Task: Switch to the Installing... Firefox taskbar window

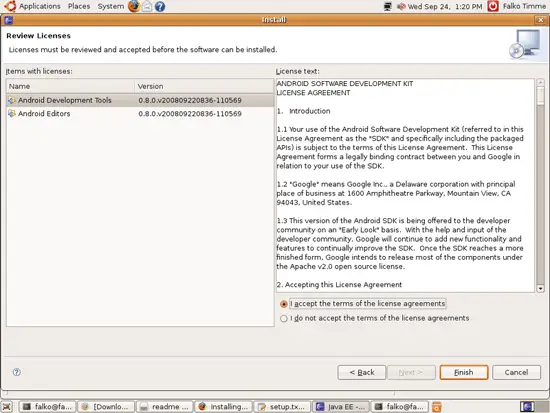Action: [223, 407]
